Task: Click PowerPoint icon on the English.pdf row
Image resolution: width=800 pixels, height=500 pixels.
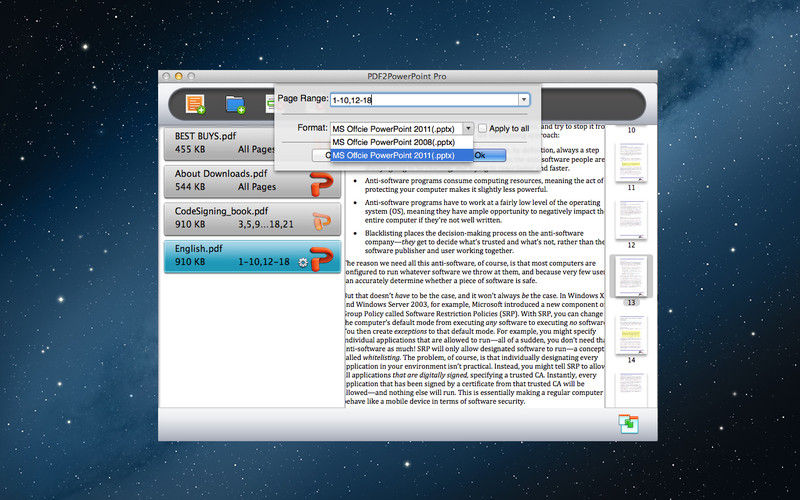Action: [x=321, y=259]
